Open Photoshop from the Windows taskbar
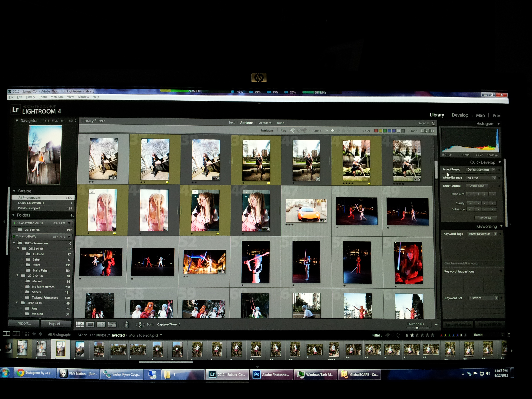The height and width of the screenshot is (399, 532). pyautogui.click(x=272, y=374)
